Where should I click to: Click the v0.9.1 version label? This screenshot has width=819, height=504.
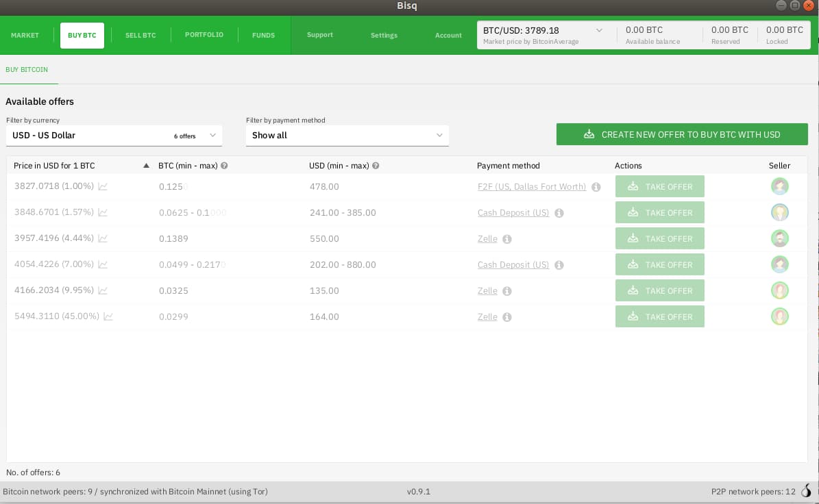pyautogui.click(x=418, y=492)
